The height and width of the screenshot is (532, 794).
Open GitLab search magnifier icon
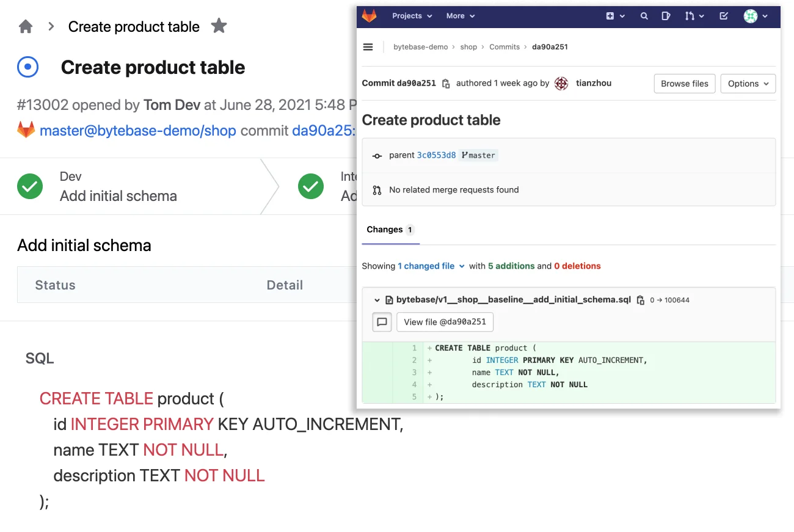click(644, 16)
